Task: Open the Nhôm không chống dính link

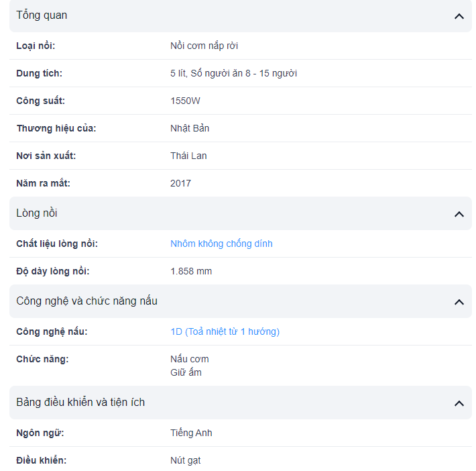Action: tap(221, 244)
